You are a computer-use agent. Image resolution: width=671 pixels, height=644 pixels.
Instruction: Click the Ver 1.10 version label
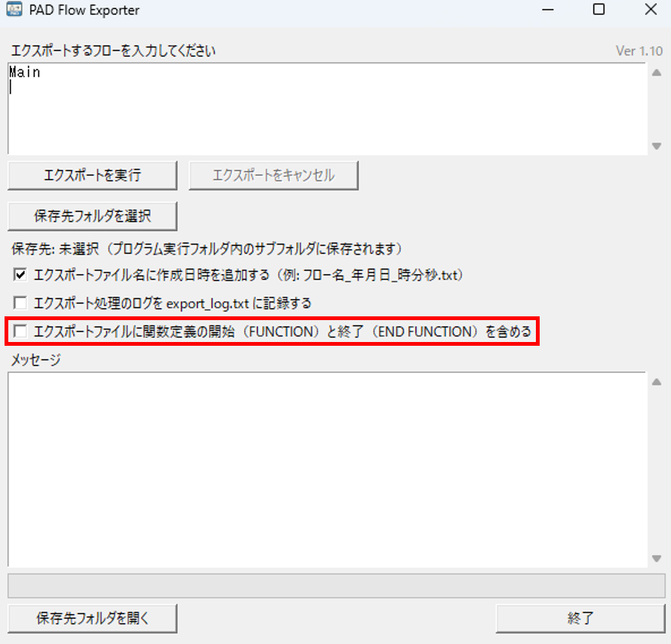[639, 51]
